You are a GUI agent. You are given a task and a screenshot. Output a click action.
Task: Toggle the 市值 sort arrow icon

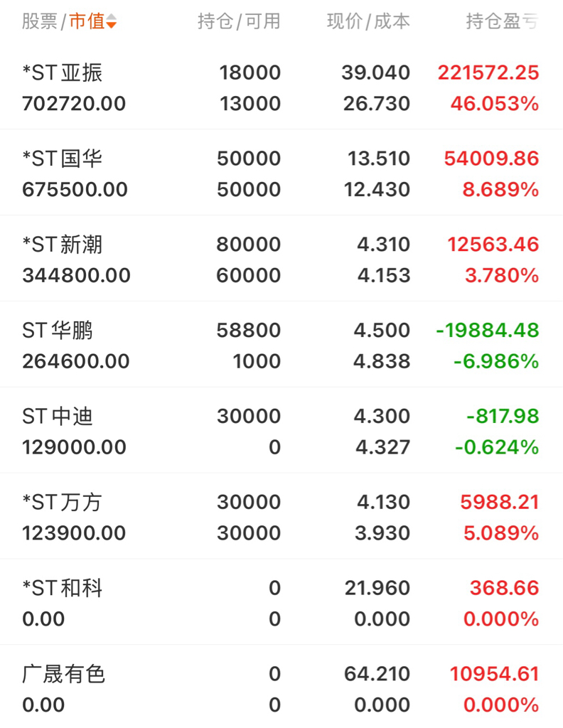(x=111, y=21)
